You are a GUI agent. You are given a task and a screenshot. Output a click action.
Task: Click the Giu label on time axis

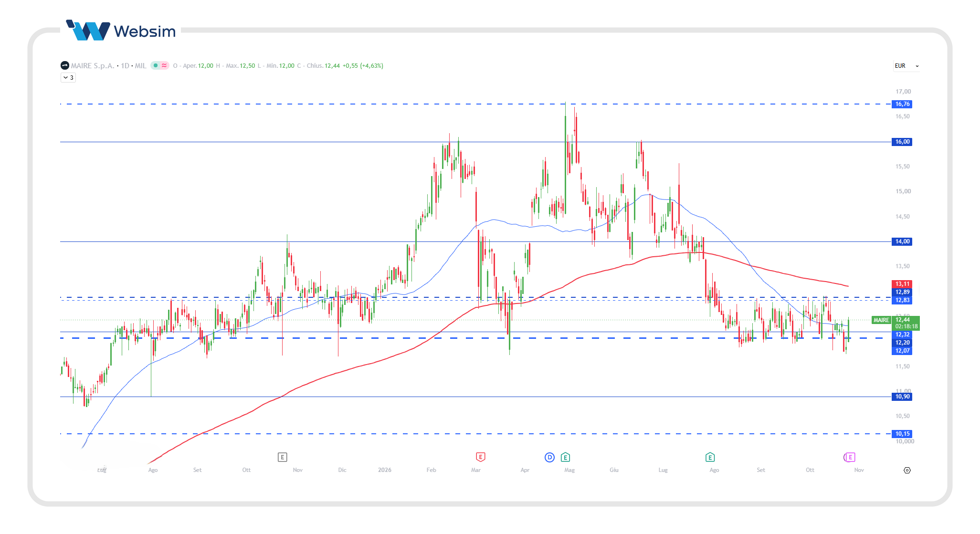[x=614, y=470]
